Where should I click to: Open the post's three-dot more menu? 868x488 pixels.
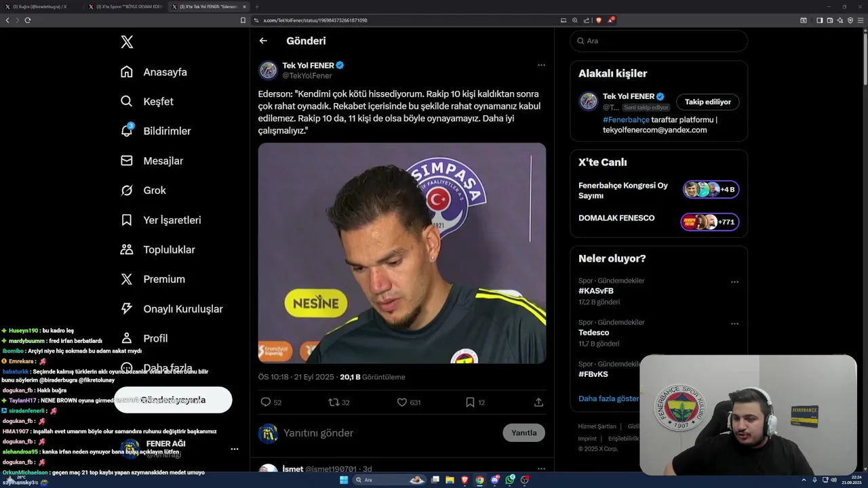541,65
